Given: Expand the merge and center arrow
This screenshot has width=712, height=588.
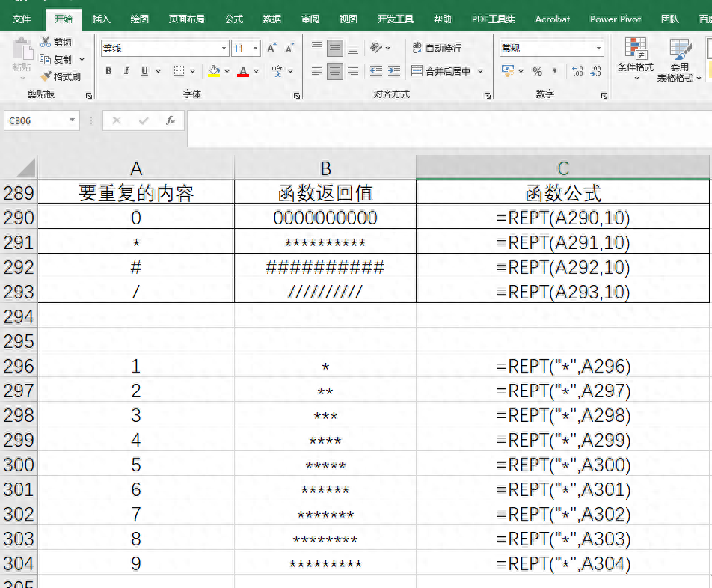Looking at the screenshot, I should [480, 71].
